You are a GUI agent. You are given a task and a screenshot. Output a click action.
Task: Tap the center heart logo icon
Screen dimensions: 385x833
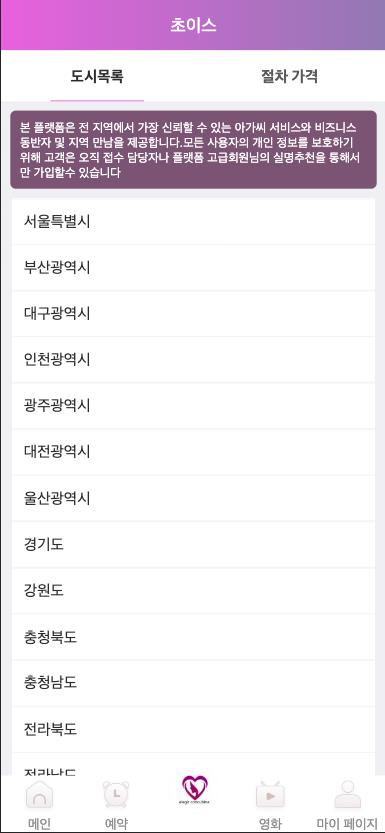(x=194, y=790)
